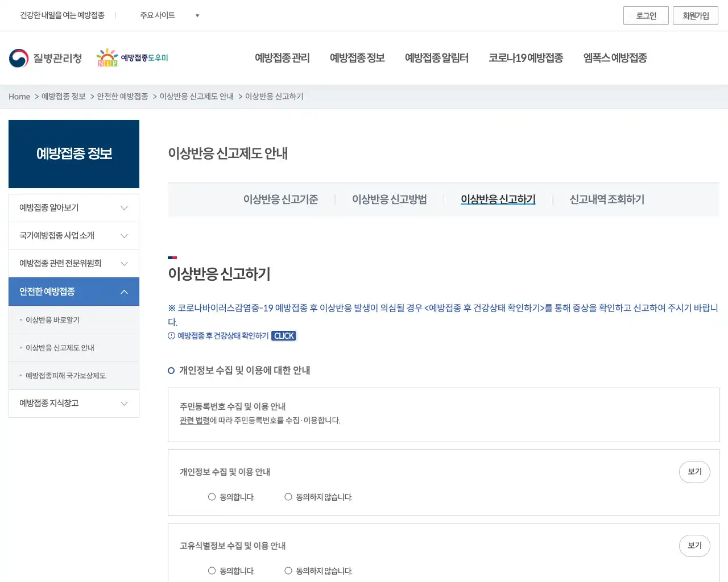Select 동의합니다 for 고유식별정보 수집
This screenshot has height=582, width=728.
pyautogui.click(x=212, y=571)
